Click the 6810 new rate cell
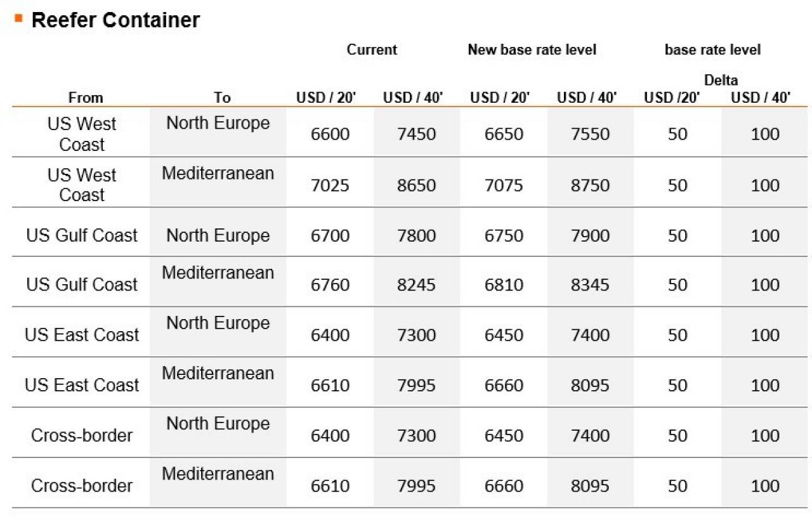The image size is (812, 517). point(504,285)
